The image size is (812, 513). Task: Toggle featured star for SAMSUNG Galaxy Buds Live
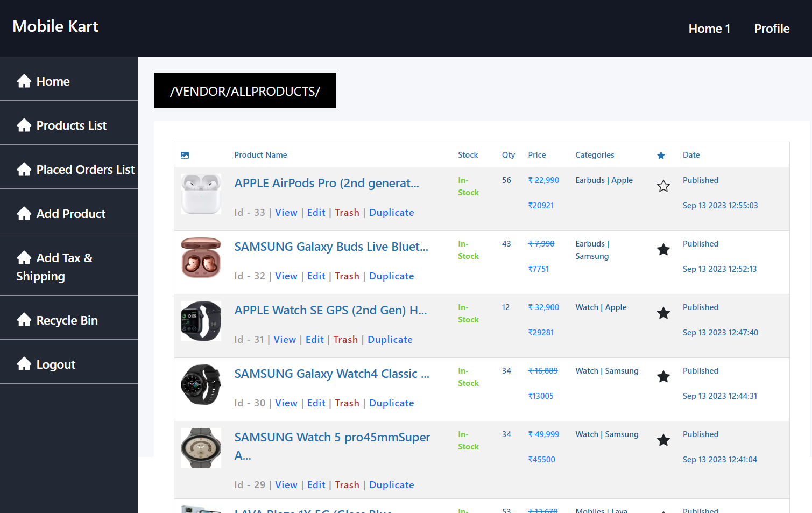[x=663, y=250]
